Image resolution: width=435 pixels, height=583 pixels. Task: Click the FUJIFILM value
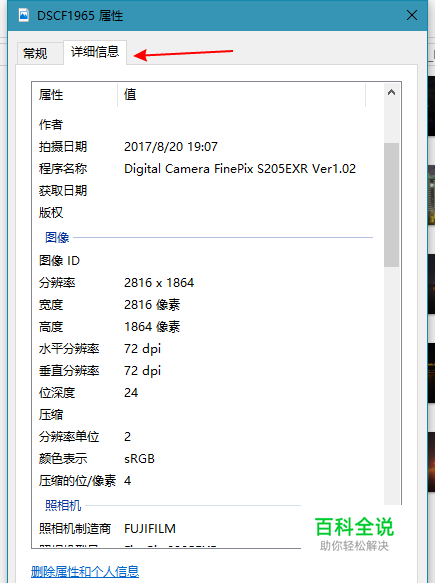point(150,529)
